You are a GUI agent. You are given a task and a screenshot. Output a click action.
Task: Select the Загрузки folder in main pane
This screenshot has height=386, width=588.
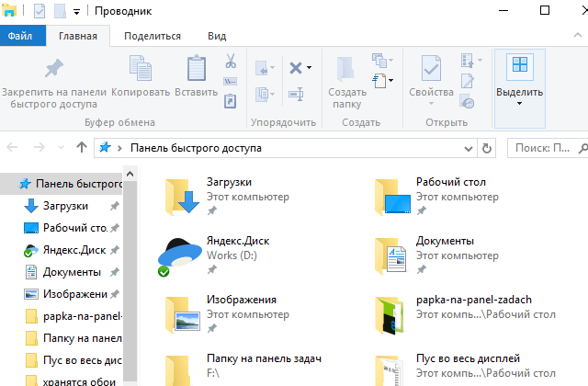229,196
